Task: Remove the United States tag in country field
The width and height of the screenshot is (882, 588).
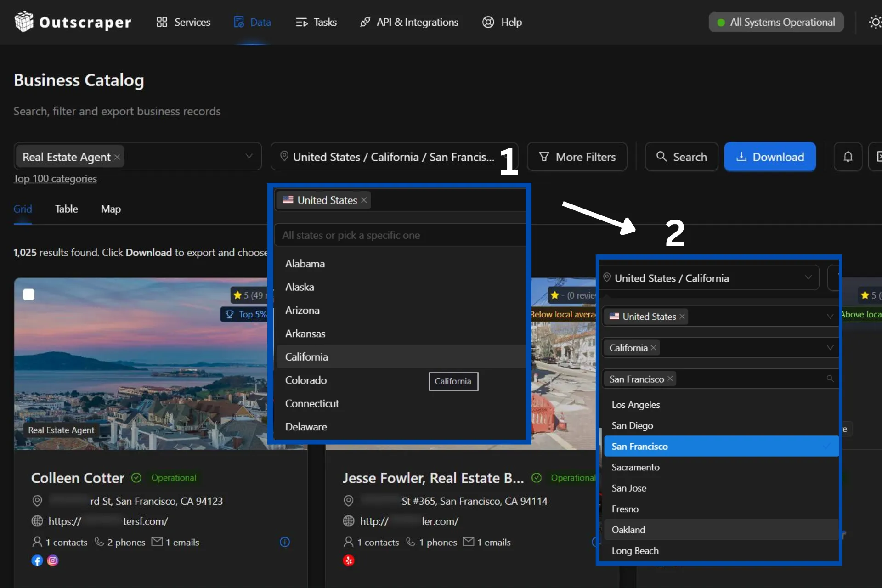Action: pos(682,317)
